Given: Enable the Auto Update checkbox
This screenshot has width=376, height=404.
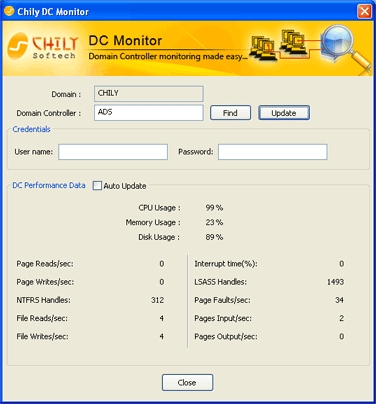Looking at the screenshot, I should (97, 186).
